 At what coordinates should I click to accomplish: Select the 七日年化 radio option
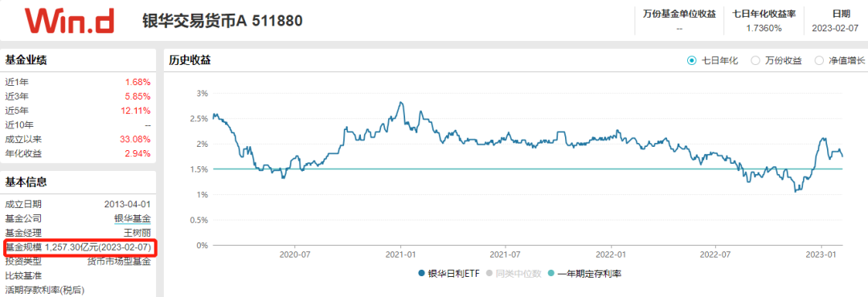coord(691,61)
